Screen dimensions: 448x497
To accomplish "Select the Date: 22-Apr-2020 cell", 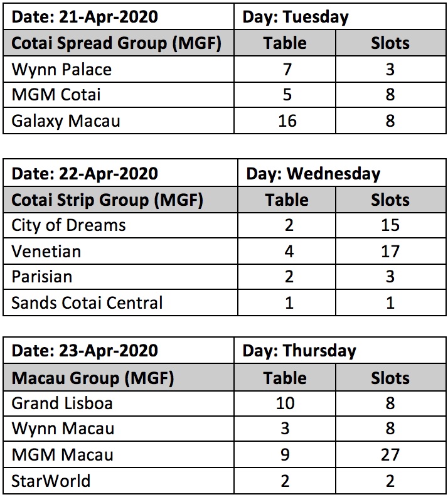I will 120,173.
